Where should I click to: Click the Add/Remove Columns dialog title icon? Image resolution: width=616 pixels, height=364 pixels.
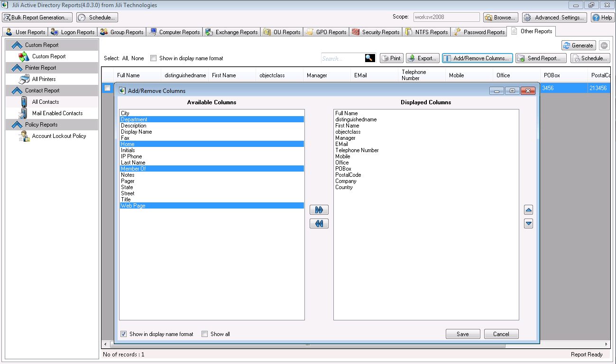tap(122, 91)
